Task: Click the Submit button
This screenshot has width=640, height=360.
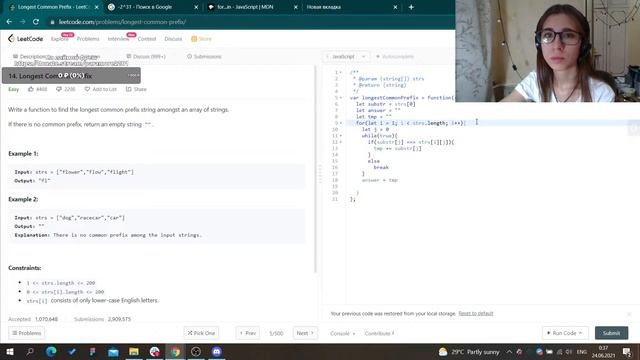Action: pyautogui.click(x=611, y=333)
